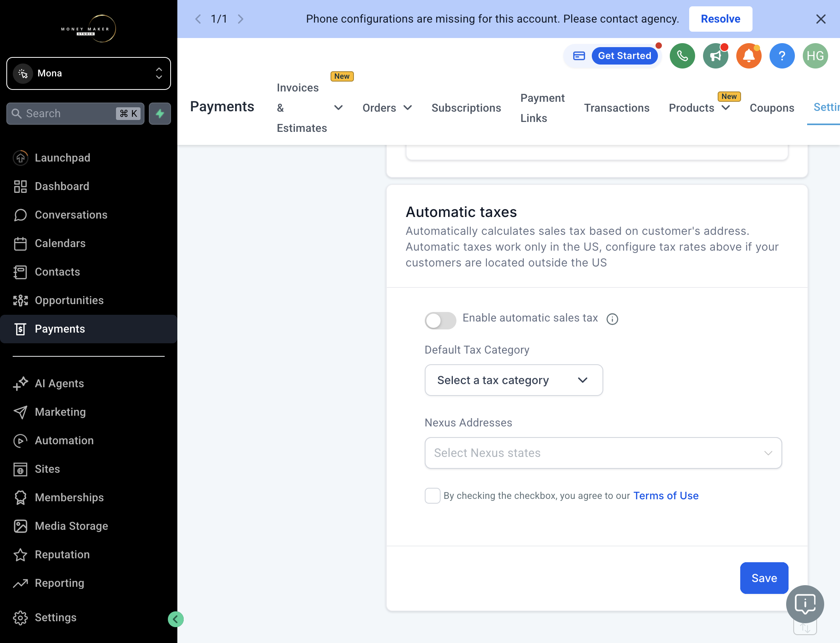Open Calendars in the sidebar
The width and height of the screenshot is (840, 643).
(89, 244)
